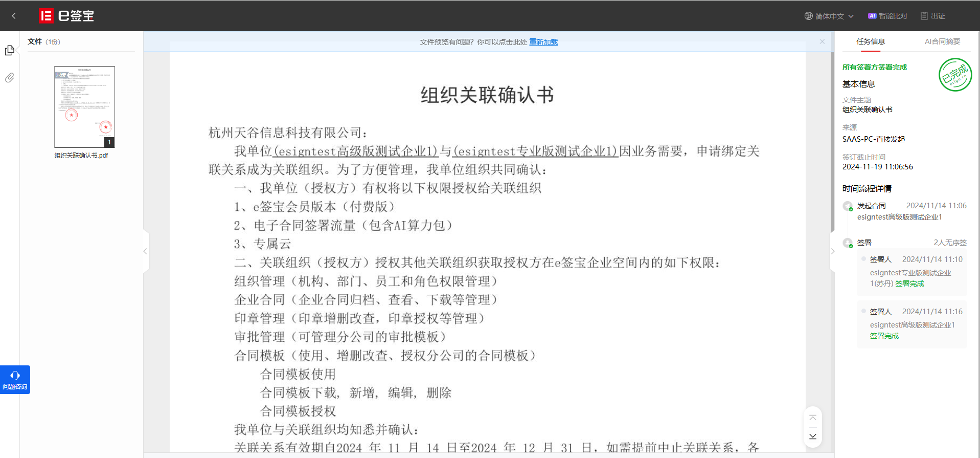The height and width of the screenshot is (458, 980).
Task: Collapse the right info panel arrow
Action: tap(832, 251)
